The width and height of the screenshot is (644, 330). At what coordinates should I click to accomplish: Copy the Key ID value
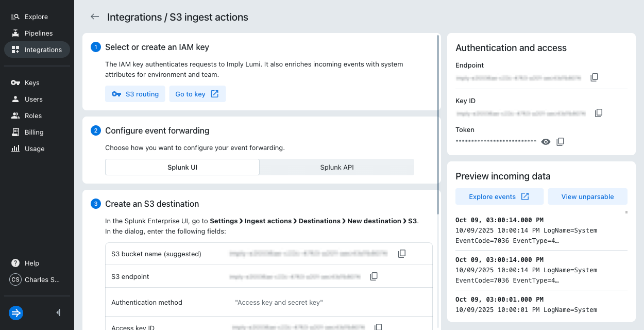[x=598, y=113]
